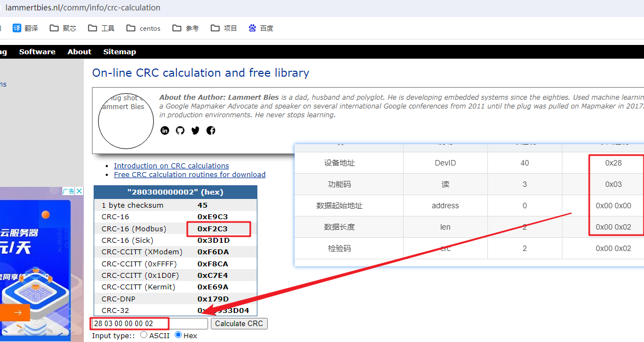Click the 数据起始地址 cell

coord(340,206)
